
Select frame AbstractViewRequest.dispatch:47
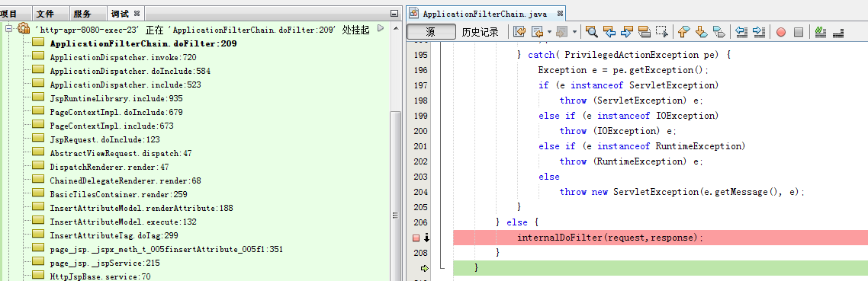[x=121, y=153]
